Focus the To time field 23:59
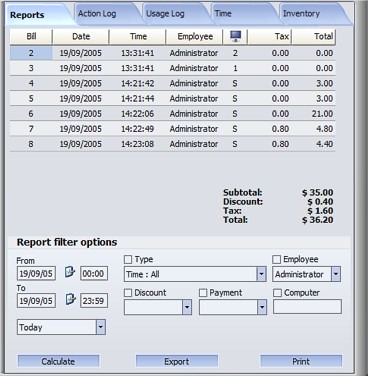Viewport: 368px width, 376px height. (94, 301)
